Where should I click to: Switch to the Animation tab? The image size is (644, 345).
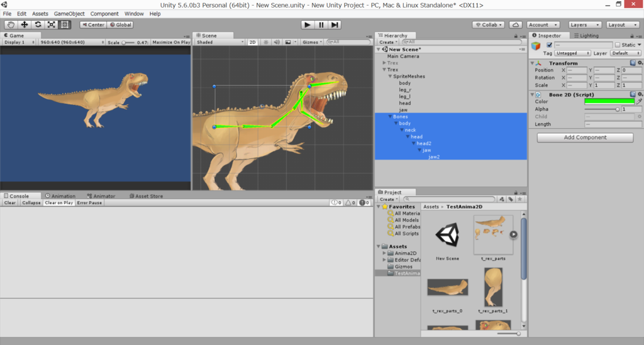(60, 196)
